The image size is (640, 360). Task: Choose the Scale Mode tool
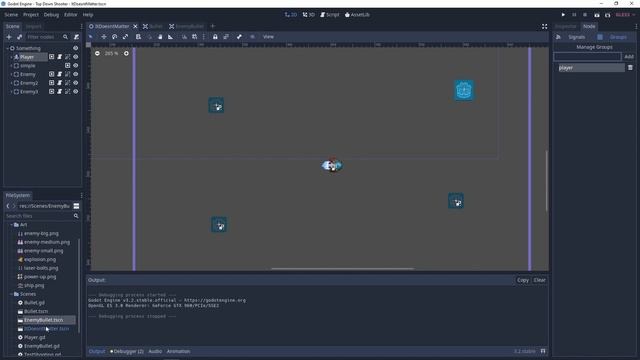coord(125,37)
